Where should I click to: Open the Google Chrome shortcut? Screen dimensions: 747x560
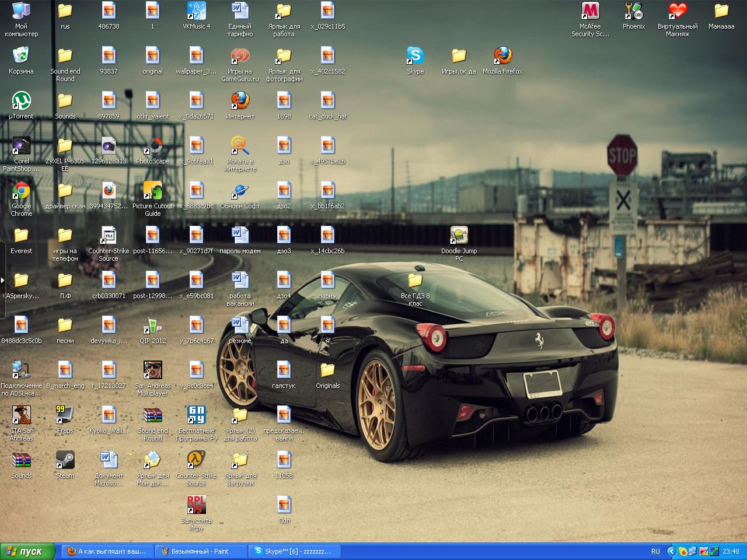pyautogui.click(x=22, y=191)
